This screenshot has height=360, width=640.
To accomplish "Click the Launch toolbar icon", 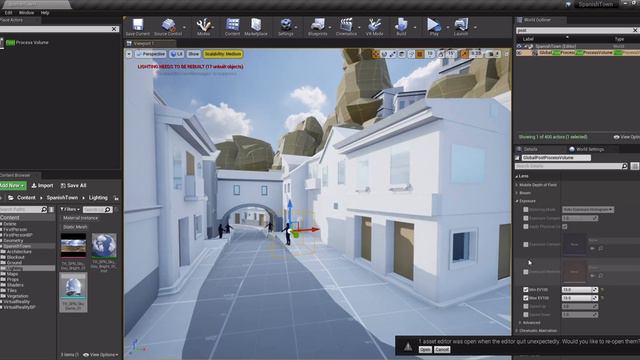I will click(x=461, y=25).
